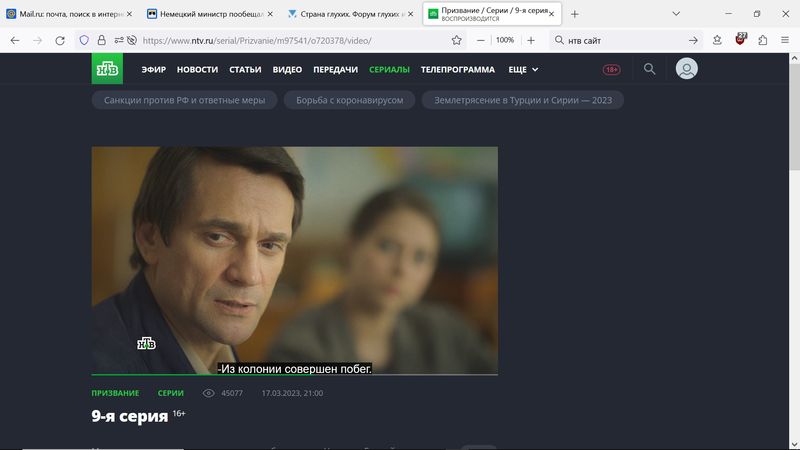Click the NTV green logo

pos(107,68)
